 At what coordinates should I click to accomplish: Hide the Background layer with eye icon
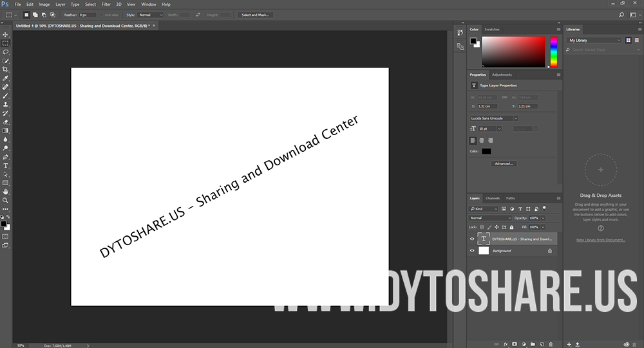pos(472,251)
